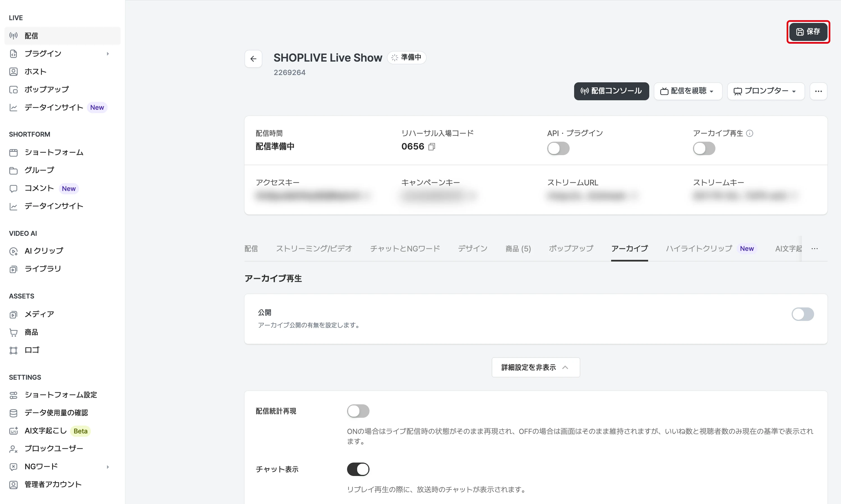Open AI クリップ in the sidebar
Screen dimensions: 841x504
43,251
